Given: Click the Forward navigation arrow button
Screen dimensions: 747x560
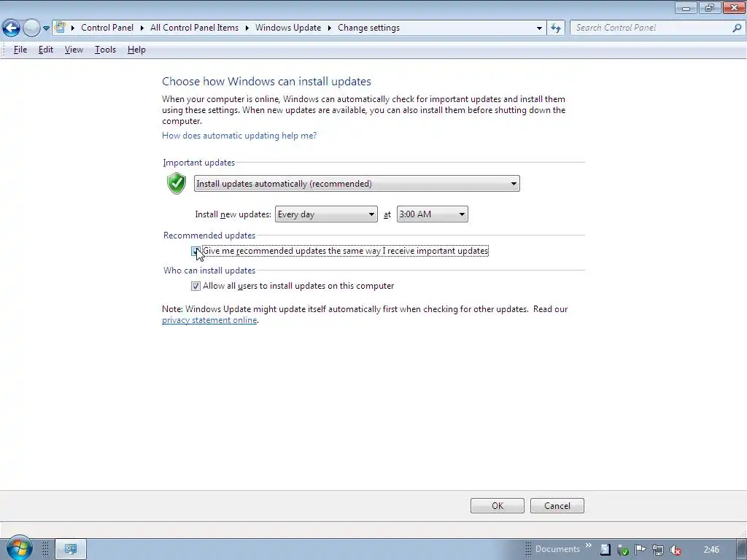Looking at the screenshot, I should coord(31,28).
